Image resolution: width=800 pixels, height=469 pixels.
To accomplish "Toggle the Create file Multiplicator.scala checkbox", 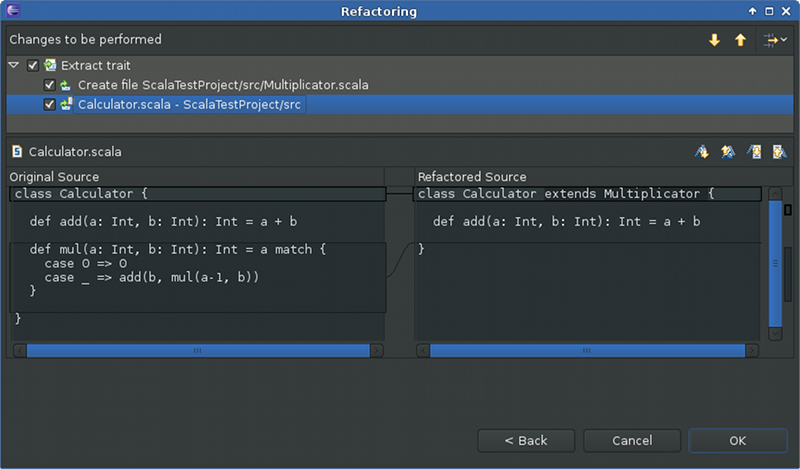I will 49,85.
